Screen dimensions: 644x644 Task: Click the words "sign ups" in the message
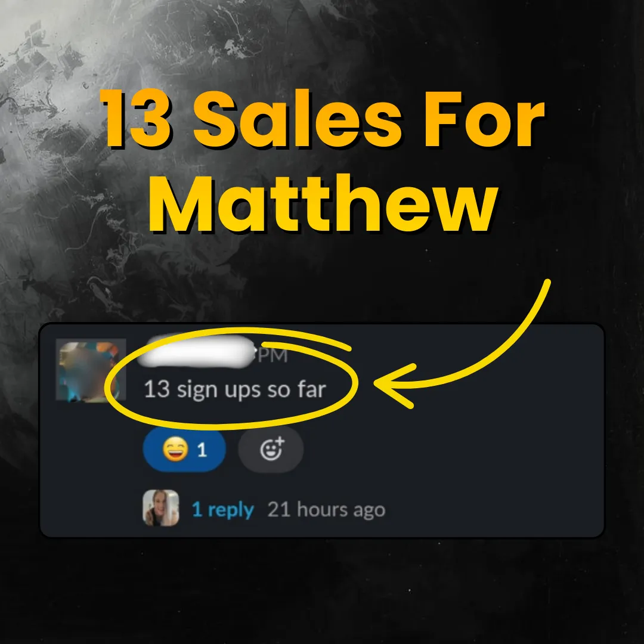219,390
